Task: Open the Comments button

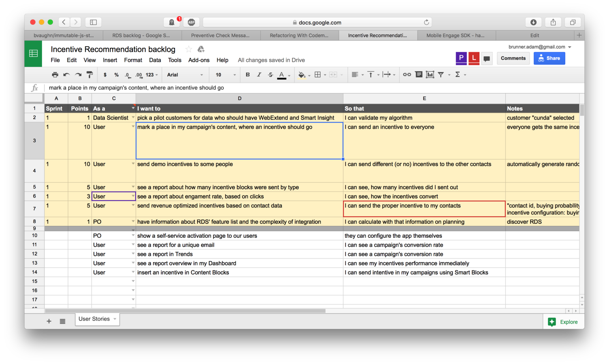Action: click(513, 58)
